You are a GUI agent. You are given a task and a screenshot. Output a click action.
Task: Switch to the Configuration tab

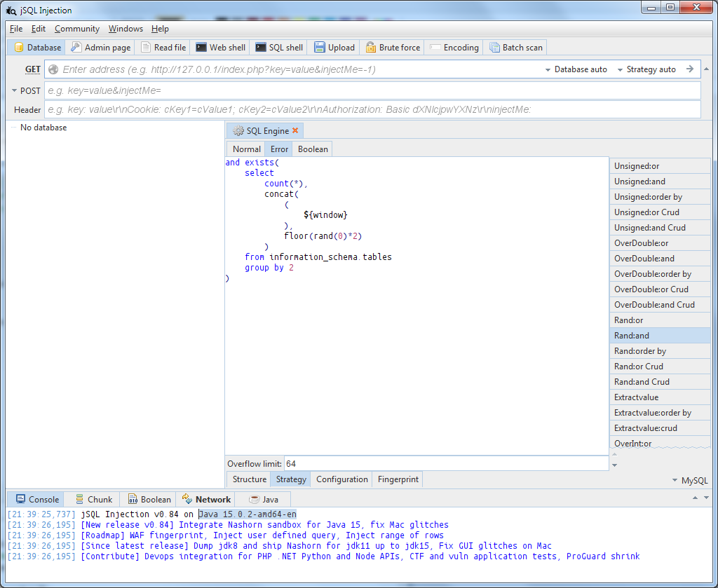pos(341,479)
